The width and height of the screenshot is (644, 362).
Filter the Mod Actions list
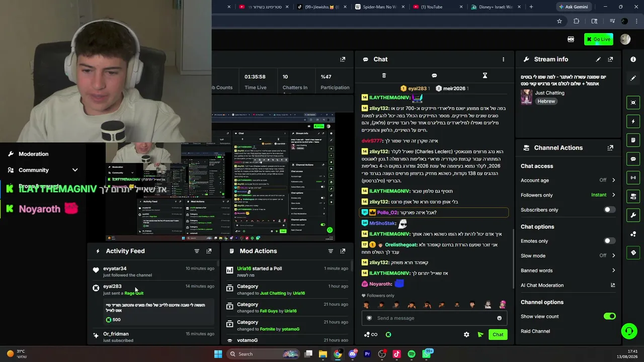[331, 251]
